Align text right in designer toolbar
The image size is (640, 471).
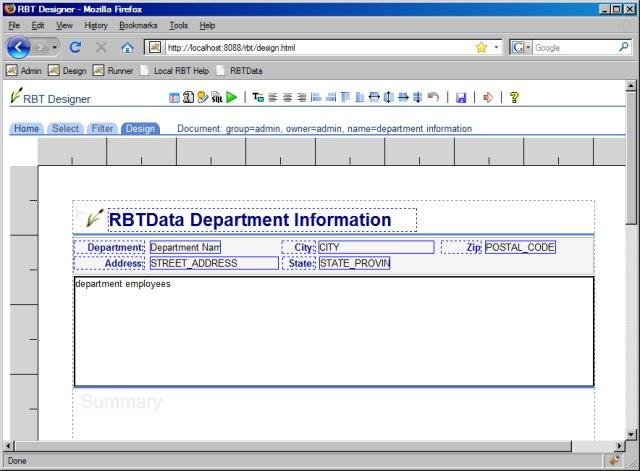302,98
